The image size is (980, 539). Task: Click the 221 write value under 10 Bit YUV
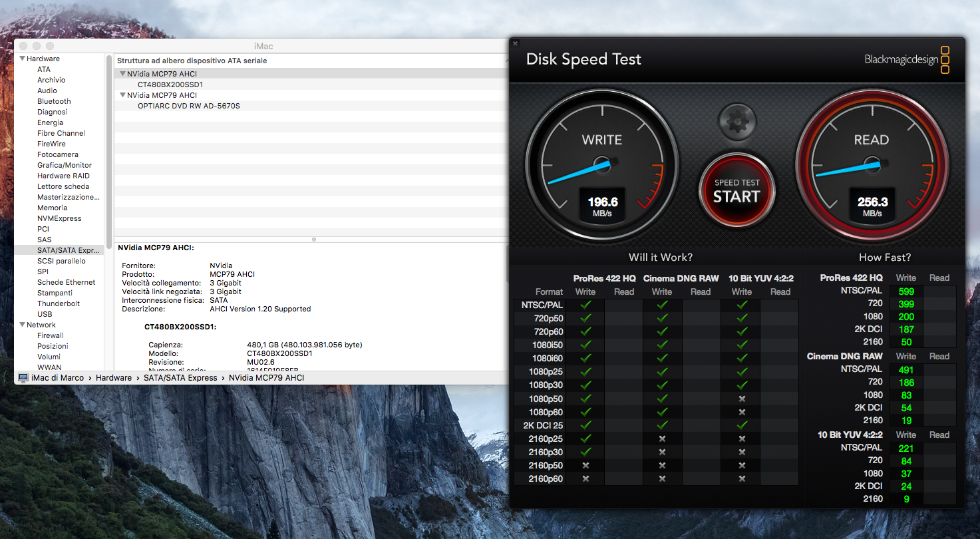click(x=906, y=448)
